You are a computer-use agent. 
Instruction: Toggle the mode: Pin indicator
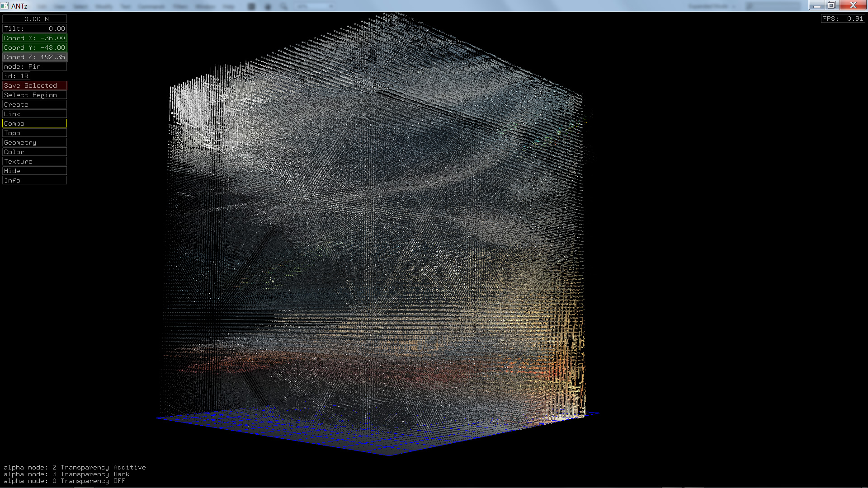pyautogui.click(x=34, y=66)
